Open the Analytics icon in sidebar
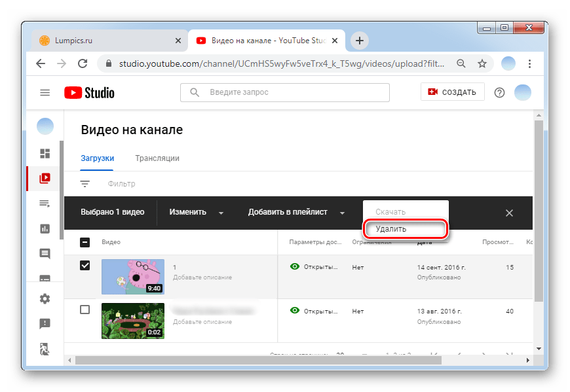The image size is (570, 392). click(45, 228)
